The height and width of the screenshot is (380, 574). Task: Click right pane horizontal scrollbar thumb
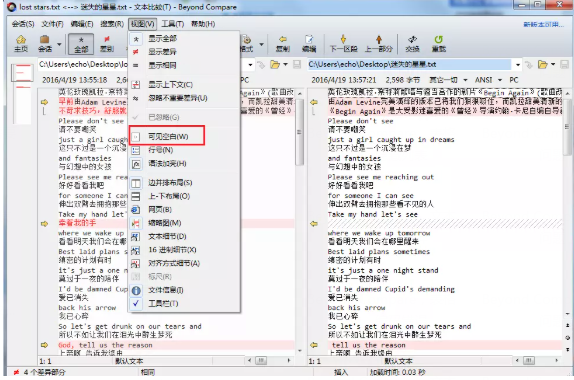pyautogui.click(x=528, y=361)
